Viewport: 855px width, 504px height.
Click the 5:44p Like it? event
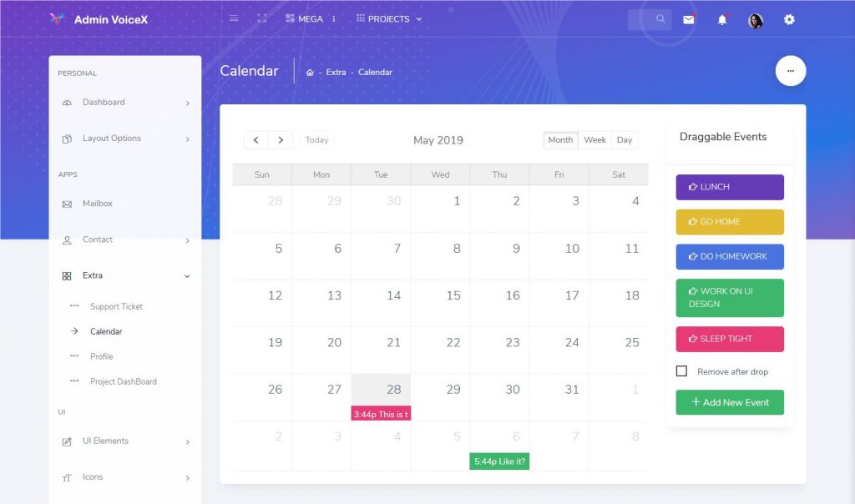coord(499,461)
